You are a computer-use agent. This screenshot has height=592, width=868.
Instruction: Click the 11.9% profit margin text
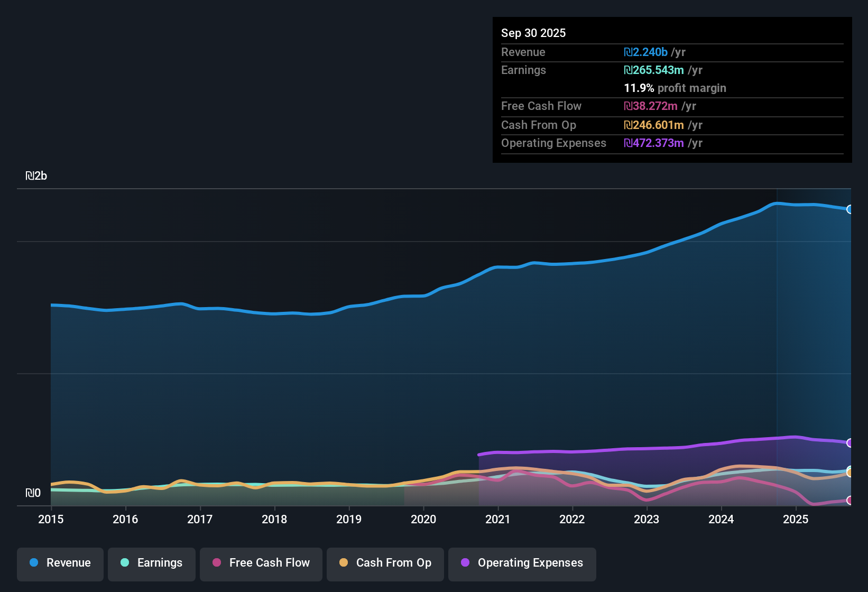(675, 88)
